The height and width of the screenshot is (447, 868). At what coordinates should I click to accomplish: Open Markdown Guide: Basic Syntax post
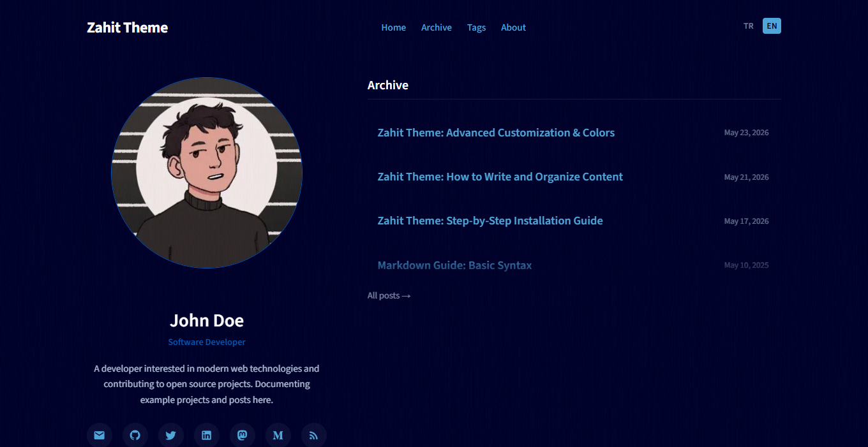[454, 265]
